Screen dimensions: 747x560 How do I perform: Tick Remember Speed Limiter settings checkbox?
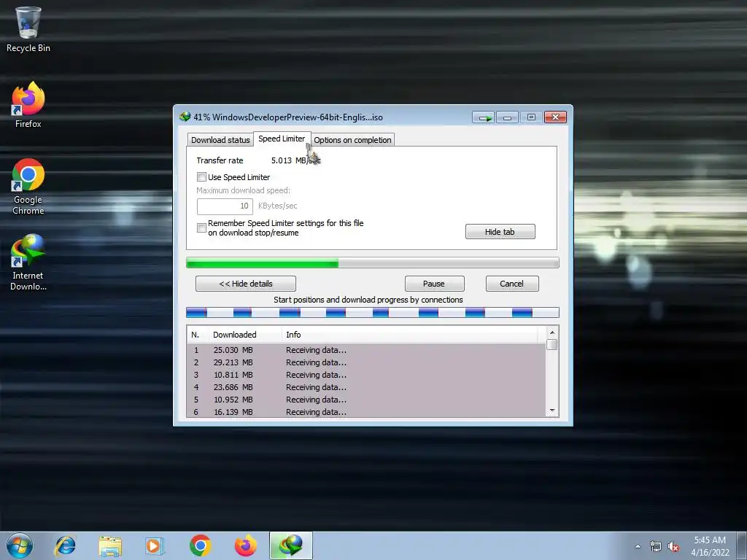pyautogui.click(x=201, y=227)
